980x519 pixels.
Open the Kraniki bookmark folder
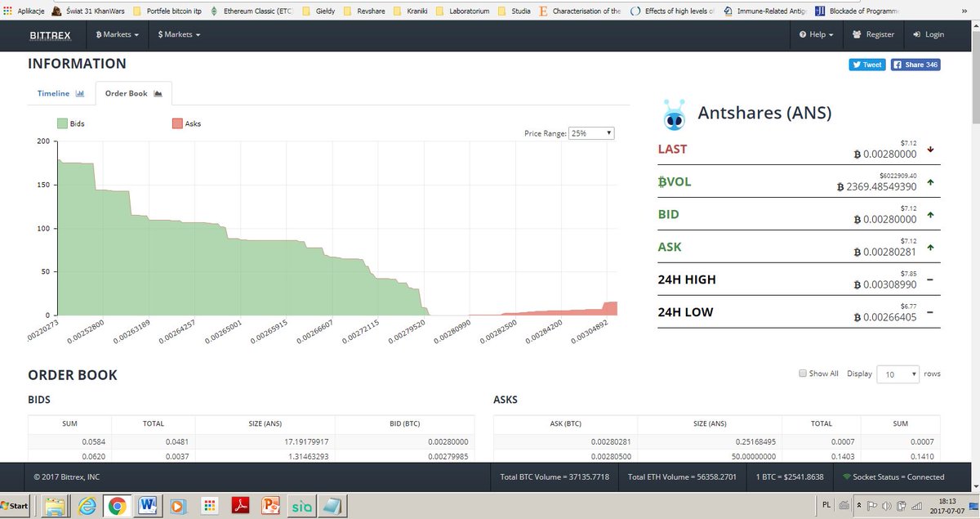(x=411, y=11)
